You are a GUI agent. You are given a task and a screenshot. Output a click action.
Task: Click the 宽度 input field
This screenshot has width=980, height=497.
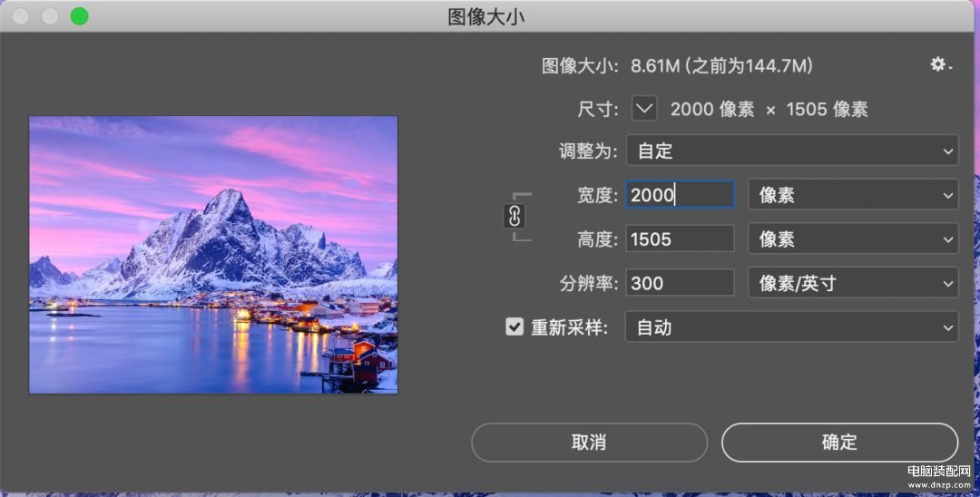coord(680,195)
